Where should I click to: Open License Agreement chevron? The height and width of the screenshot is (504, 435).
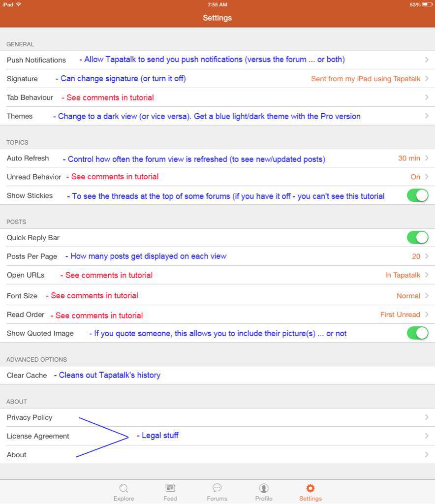(x=427, y=436)
